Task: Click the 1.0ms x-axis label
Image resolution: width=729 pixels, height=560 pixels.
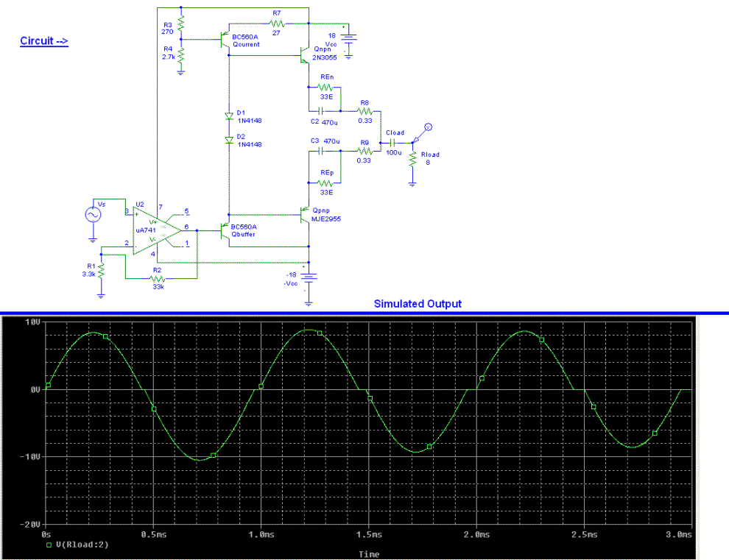Action: tap(261, 535)
